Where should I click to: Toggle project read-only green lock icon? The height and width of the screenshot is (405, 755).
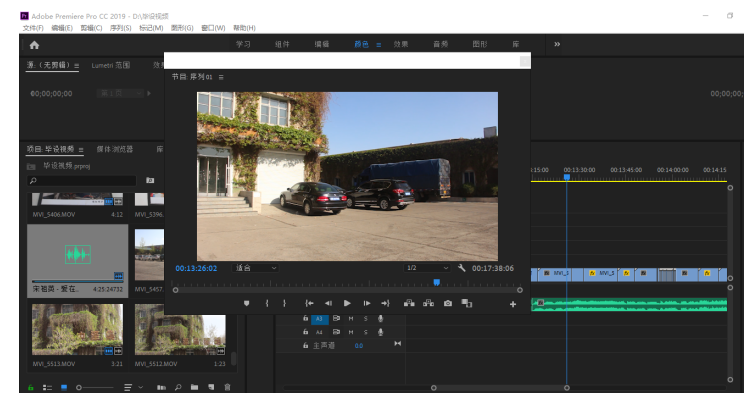click(x=31, y=387)
